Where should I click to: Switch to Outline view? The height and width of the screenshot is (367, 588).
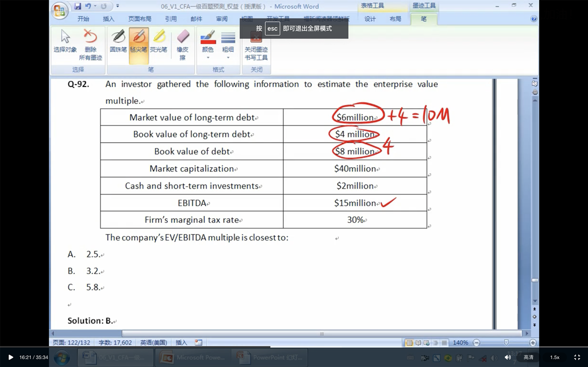click(x=435, y=342)
